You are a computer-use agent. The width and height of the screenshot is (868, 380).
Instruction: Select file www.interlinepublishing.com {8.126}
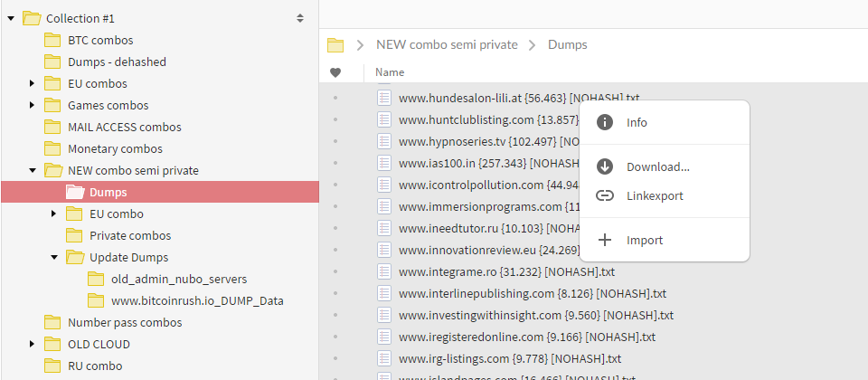533,293
